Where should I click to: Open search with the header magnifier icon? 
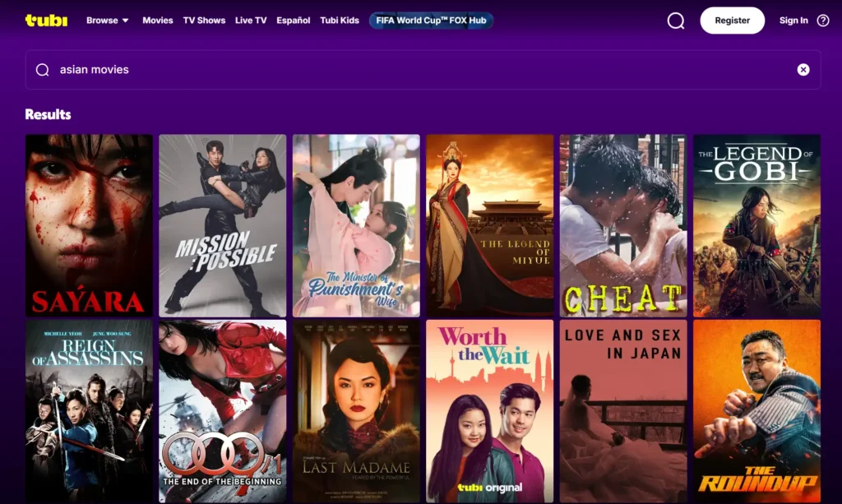tap(676, 21)
